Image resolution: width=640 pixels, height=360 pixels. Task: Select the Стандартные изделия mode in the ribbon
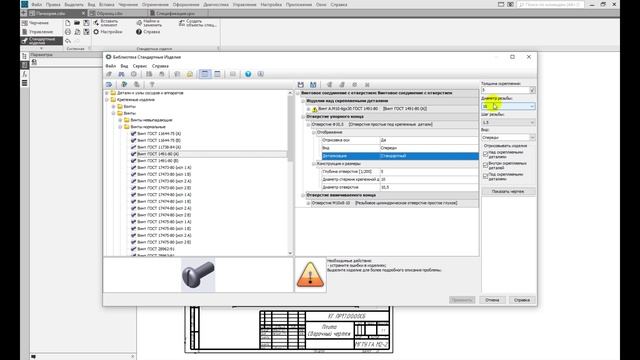[x=42, y=40]
